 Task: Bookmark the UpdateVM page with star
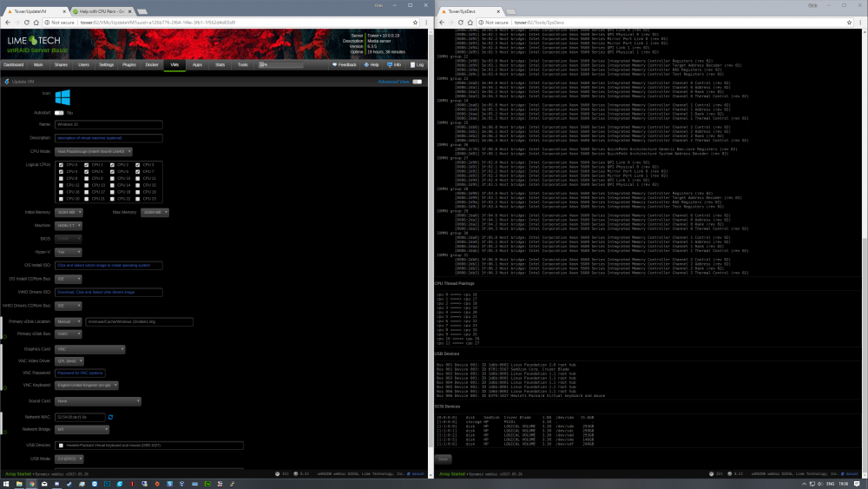click(x=415, y=23)
